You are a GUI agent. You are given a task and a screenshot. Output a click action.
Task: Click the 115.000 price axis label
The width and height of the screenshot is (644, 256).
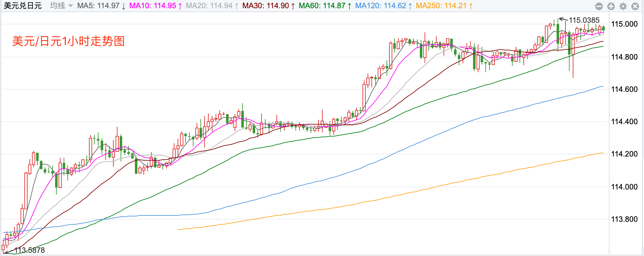pos(624,24)
